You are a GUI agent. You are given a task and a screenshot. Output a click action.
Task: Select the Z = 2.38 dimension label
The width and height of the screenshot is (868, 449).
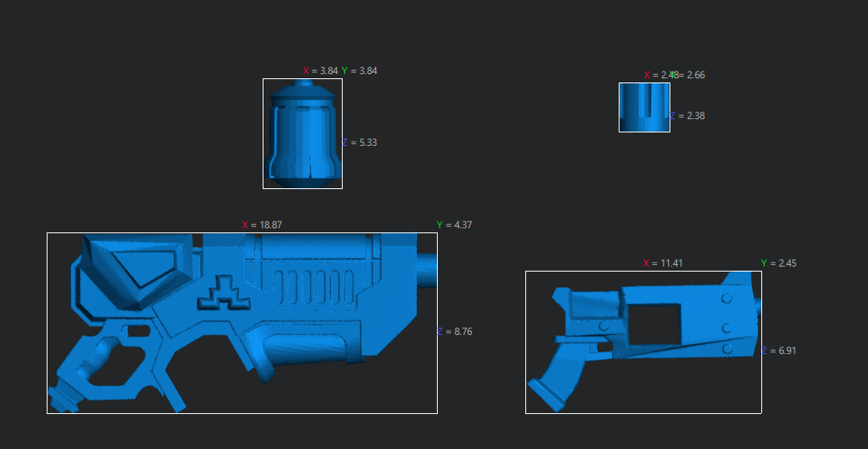click(x=687, y=116)
